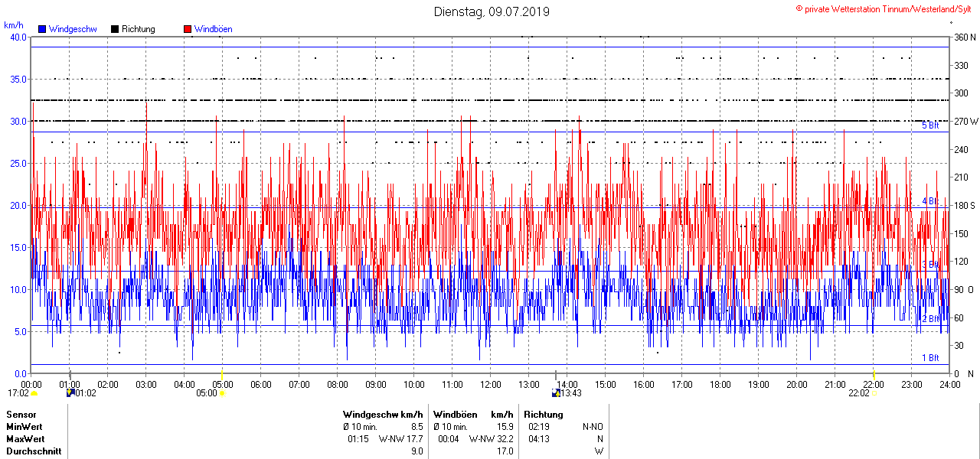The width and height of the screenshot is (980, 459).
Task: Click the 00:04 max gust time
Action: (x=449, y=439)
